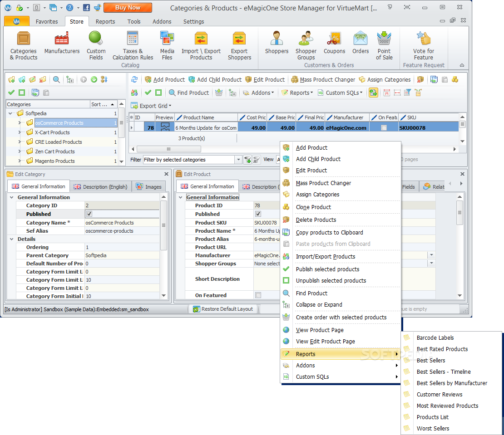Click Delete Products icon in product toolbar
Screen dimensions: 504x435
(x=420, y=79)
